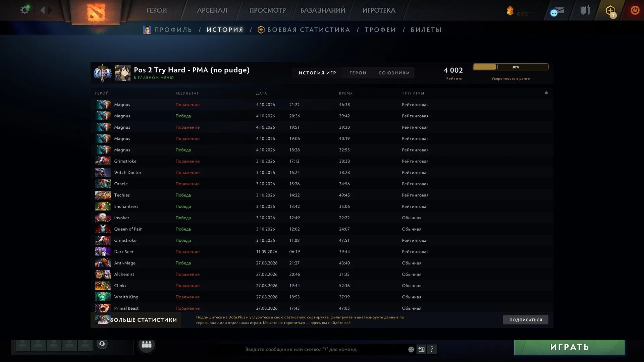Open the settings gear icon

[x=25, y=10]
